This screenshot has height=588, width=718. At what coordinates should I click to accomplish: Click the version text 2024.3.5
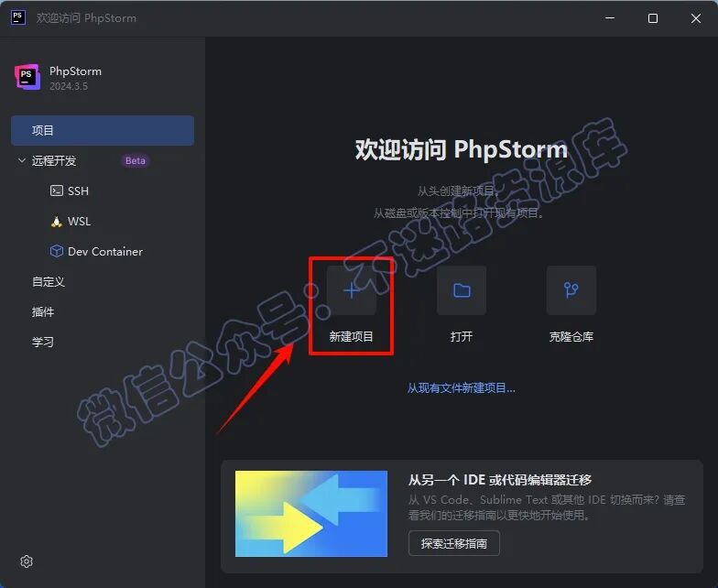69,86
